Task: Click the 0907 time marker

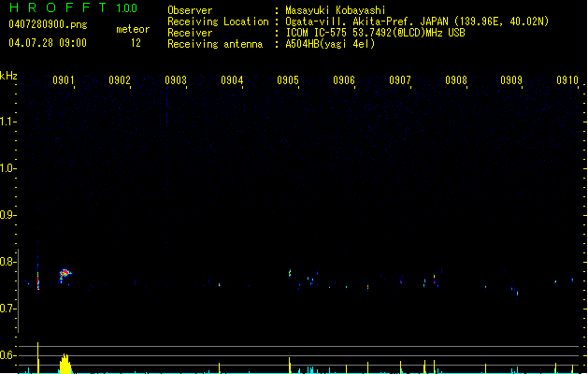Action: tap(400, 80)
